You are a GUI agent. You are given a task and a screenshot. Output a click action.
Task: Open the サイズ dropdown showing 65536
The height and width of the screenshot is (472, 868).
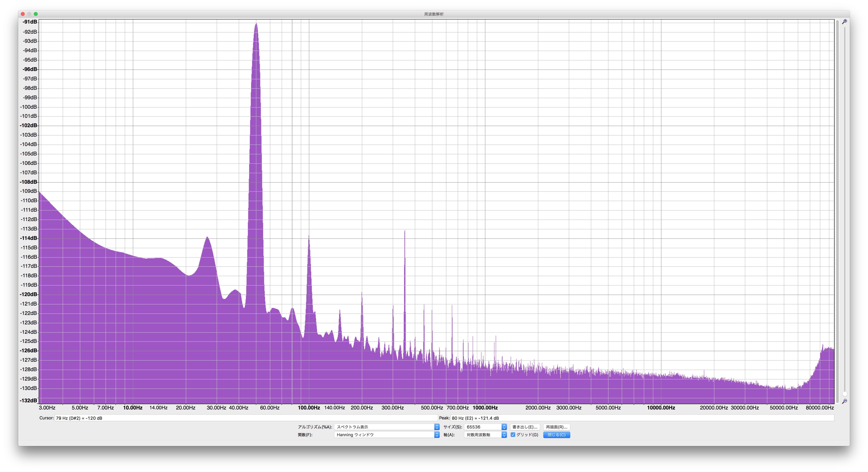485,427
